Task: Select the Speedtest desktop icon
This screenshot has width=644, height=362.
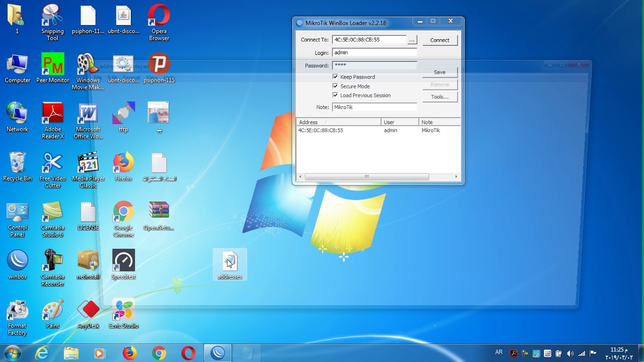Action: pos(123,264)
